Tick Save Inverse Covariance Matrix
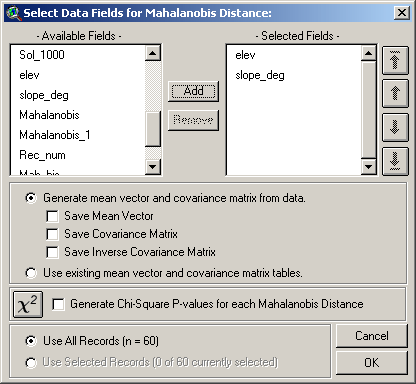The width and height of the screenshot is (416, 384). (x=52, y=252)
